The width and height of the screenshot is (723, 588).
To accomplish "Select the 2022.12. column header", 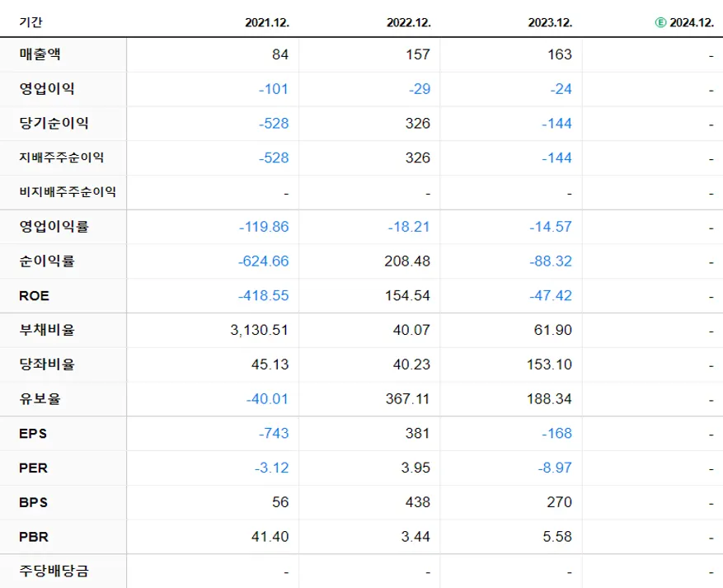I will click(x=408, y=22).
